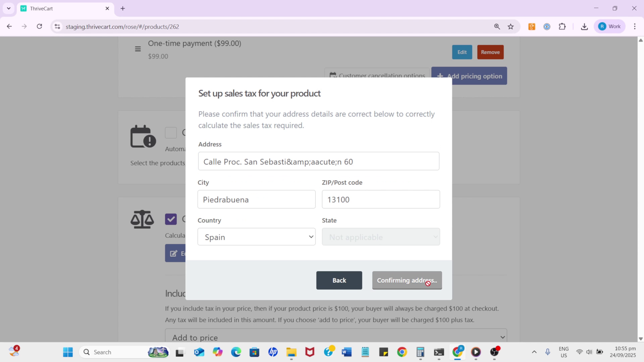Open the Chrome three-dot menu
Screen dimensions: 644x362
[635, 26]
